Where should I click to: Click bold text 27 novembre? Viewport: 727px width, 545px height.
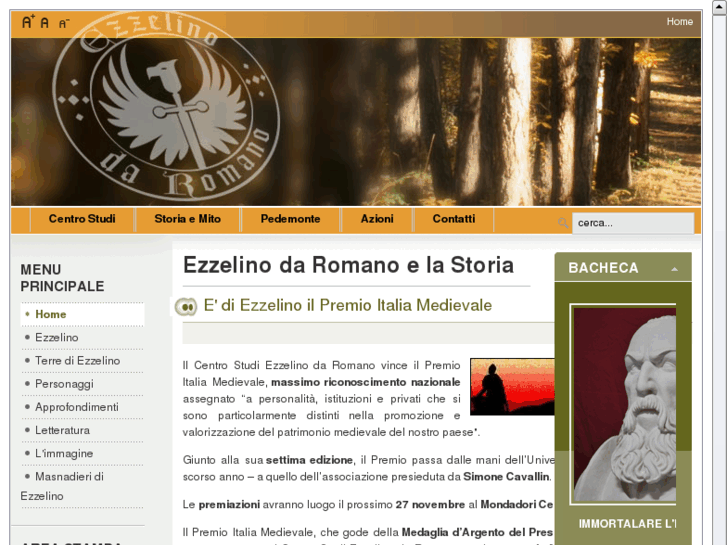pyautogui.click(x=430, y=505)
